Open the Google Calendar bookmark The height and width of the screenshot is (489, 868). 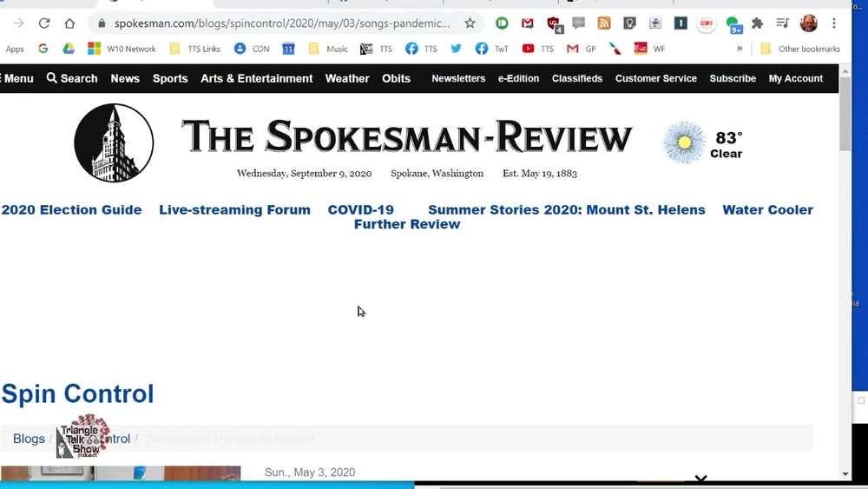288,49
